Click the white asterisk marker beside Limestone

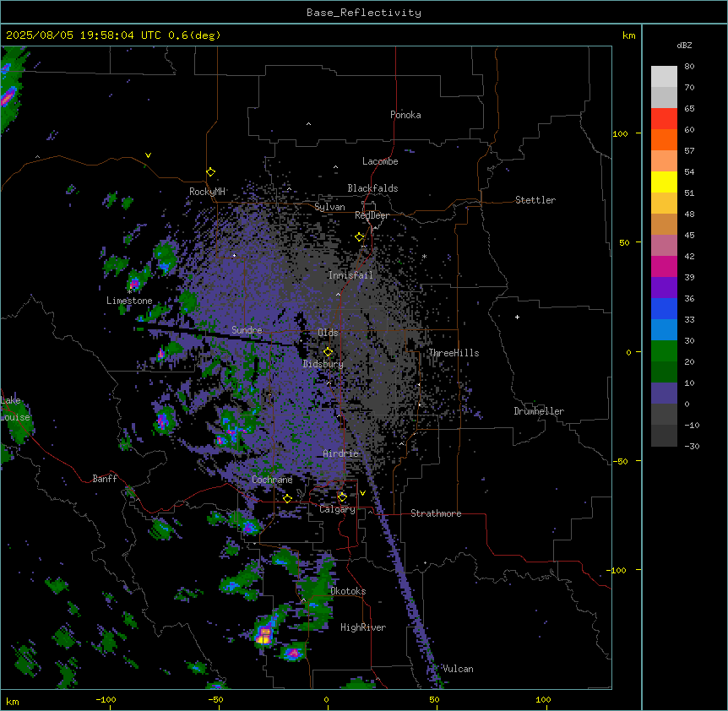point(129,292)
